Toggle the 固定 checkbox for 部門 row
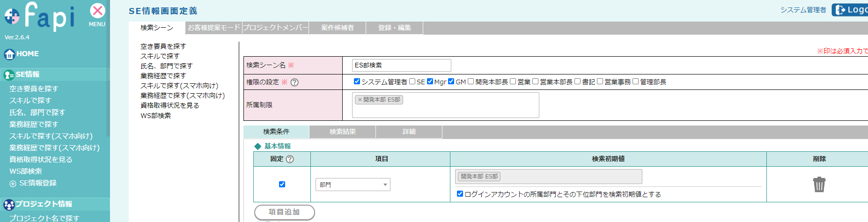The height and width of the screenshot is (222, 868). pyautogui.click(x=282, y=184)
